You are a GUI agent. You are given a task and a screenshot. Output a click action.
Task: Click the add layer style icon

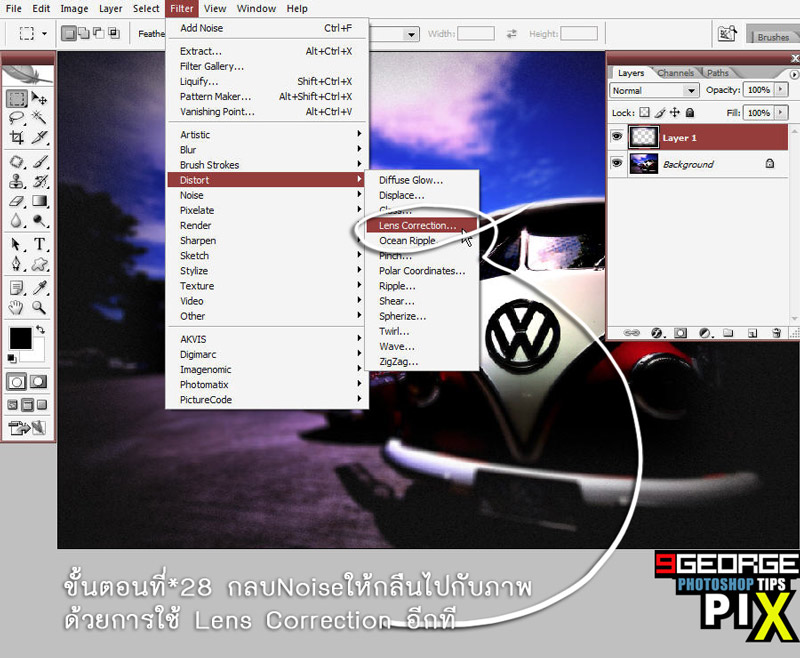[x=657, y=333]
